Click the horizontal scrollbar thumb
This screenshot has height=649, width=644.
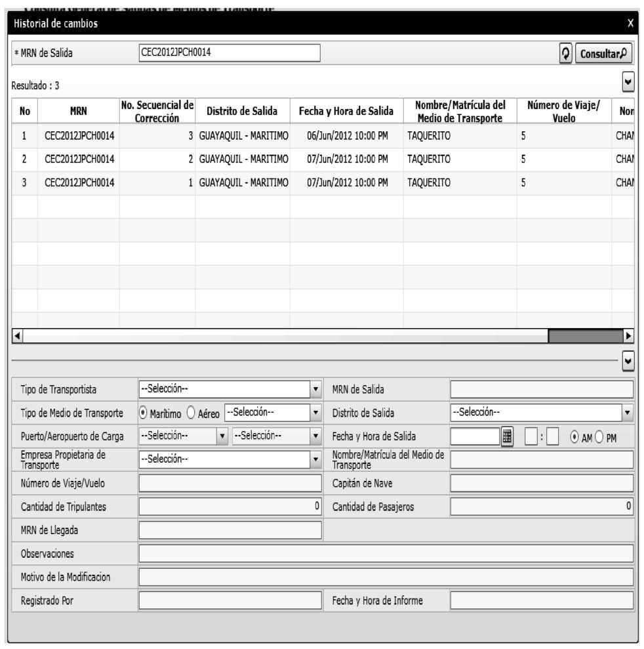[x=586, y=336]
